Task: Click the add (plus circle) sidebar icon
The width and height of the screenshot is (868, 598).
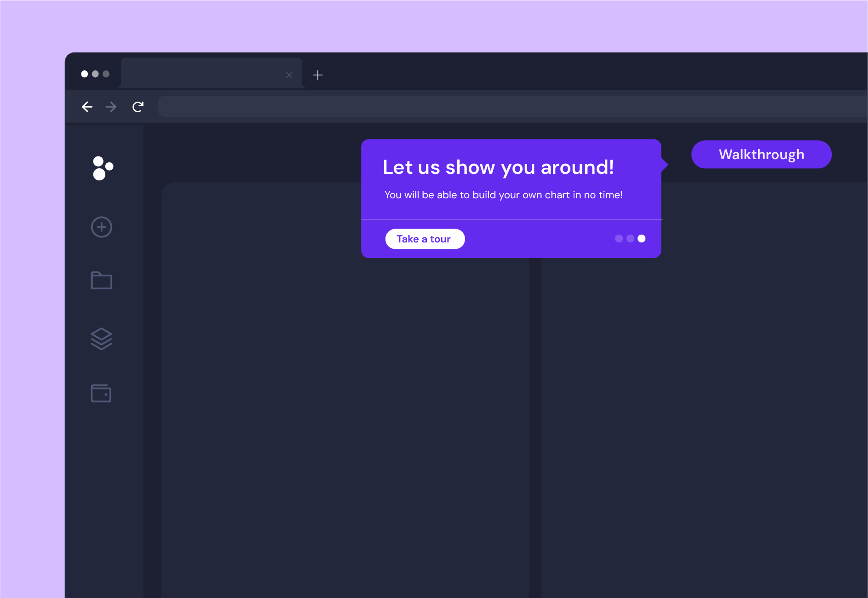Action: pos(102,227)
